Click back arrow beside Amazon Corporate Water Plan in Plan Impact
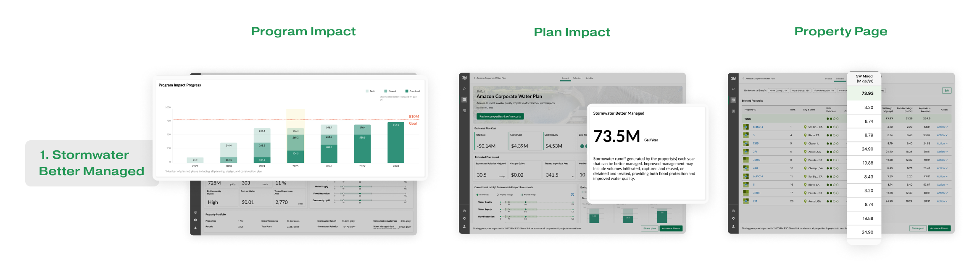 [474, 78]
